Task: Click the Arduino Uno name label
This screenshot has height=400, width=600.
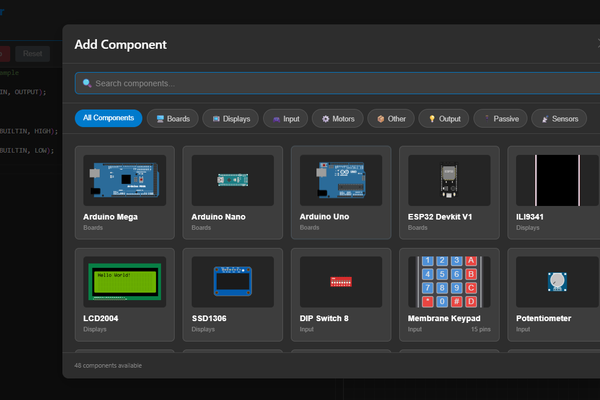Action: (x=324, y=217)
